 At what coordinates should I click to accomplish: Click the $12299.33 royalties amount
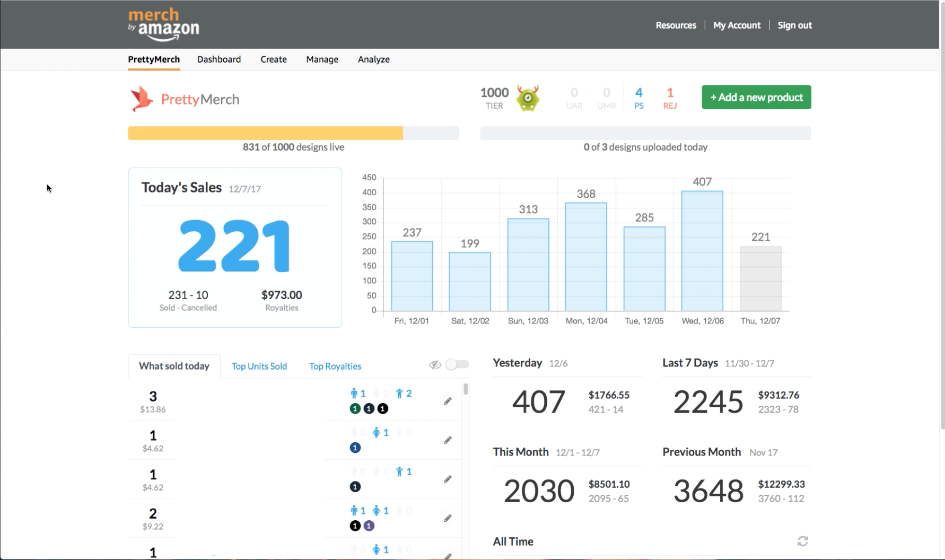(x=781, y=484)
